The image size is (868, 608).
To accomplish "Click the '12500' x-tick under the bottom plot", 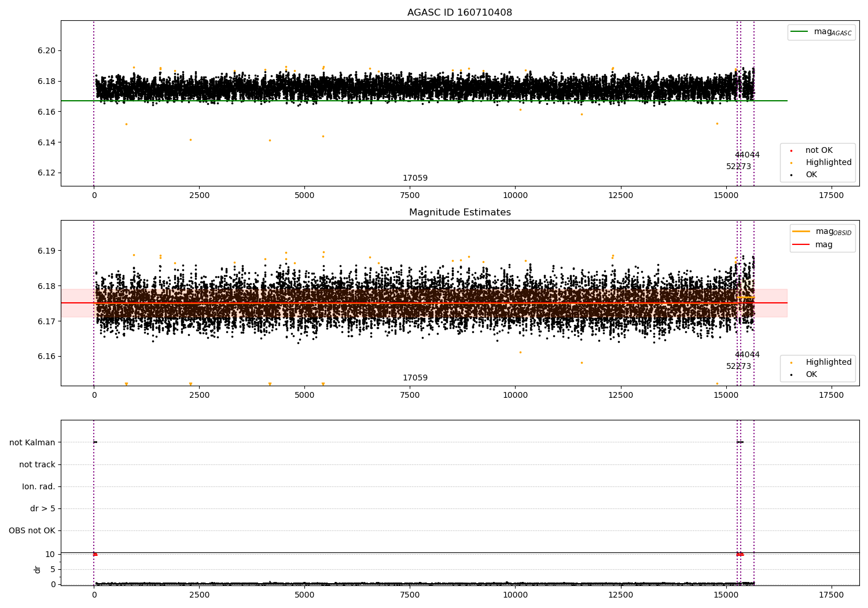I will (x=621, y=595).
